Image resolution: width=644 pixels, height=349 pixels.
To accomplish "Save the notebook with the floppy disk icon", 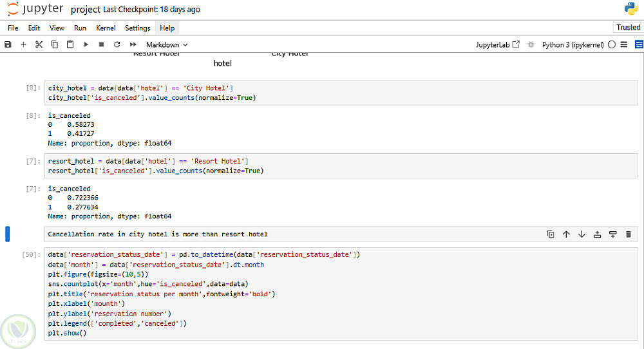I will pos(8,44).
